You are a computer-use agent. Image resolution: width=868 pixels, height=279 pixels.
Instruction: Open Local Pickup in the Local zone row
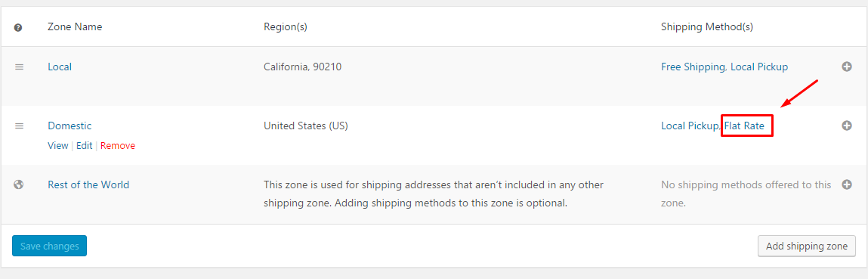[759, 67]
